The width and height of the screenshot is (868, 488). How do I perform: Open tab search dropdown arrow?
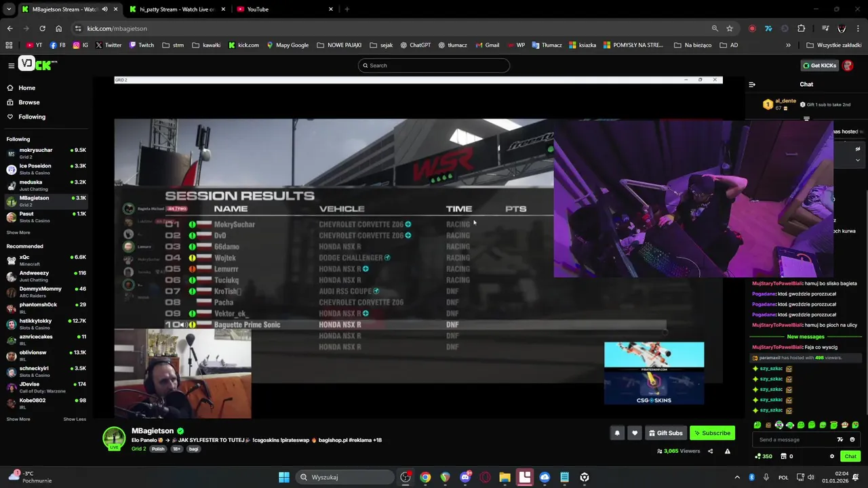pos(9,9)
